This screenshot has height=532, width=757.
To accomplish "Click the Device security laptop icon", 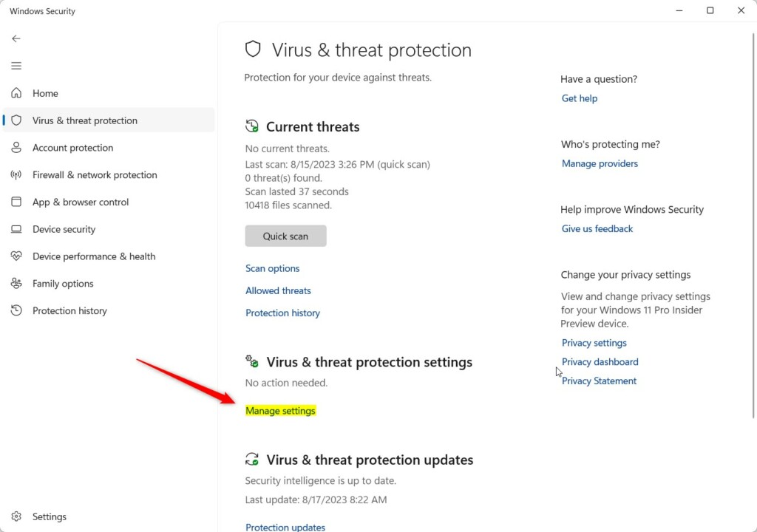I will click(16, 229).
